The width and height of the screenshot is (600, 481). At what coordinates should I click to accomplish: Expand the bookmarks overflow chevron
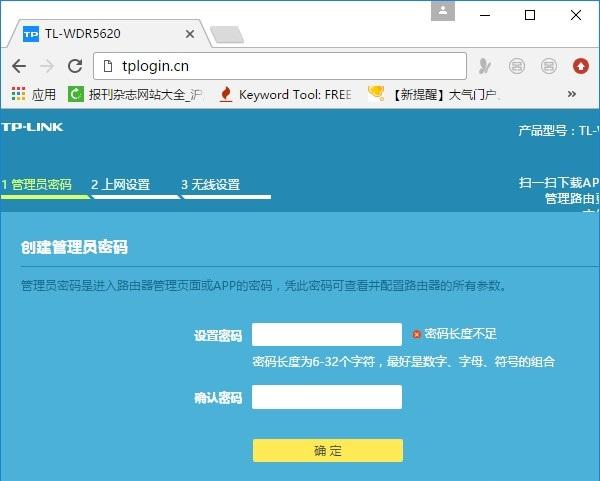pyautogui.click(x=572, y=94)
